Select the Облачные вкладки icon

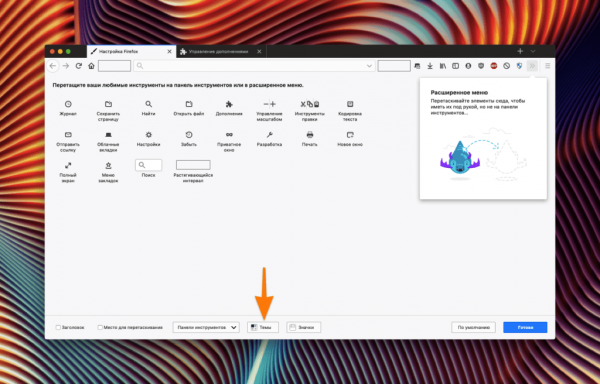click(108, 135)
